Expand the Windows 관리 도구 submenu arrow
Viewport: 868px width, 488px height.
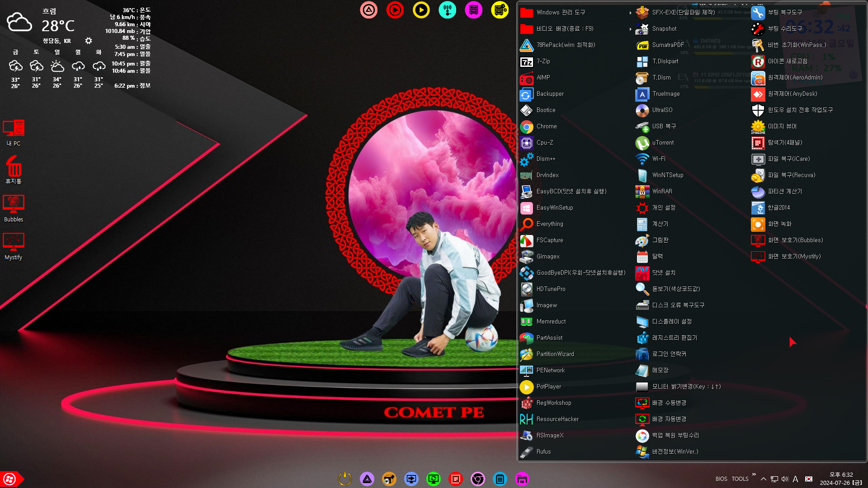(x=630, y=13)
